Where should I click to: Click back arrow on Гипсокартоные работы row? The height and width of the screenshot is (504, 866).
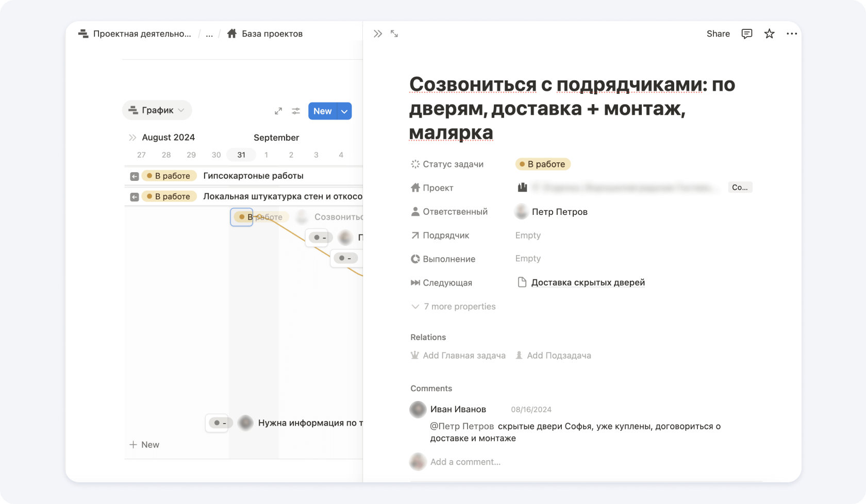[135, 176]
